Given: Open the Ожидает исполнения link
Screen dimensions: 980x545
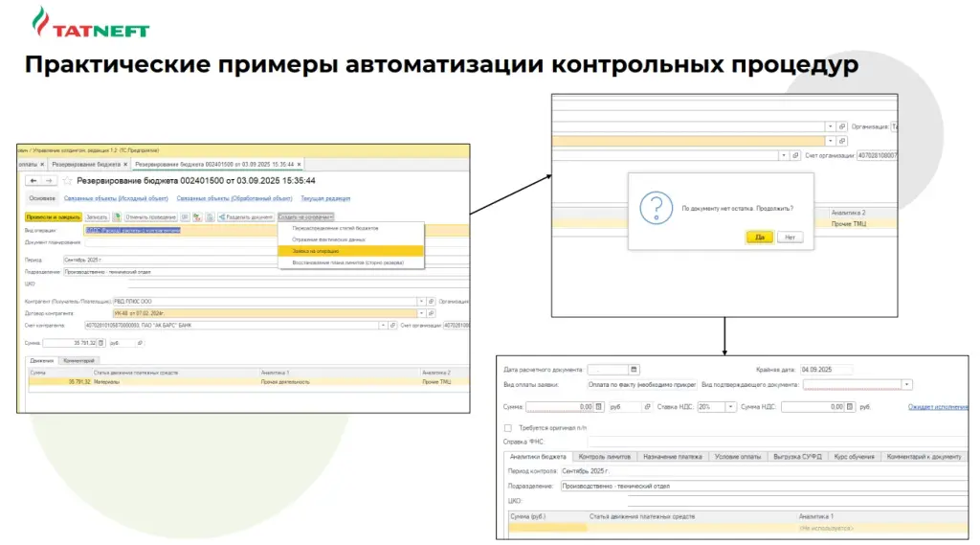Looking at the screenshot, I should (x=938, y=407).
